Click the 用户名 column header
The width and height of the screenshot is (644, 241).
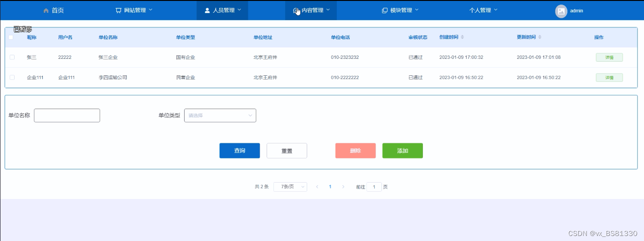coord(65,37)
